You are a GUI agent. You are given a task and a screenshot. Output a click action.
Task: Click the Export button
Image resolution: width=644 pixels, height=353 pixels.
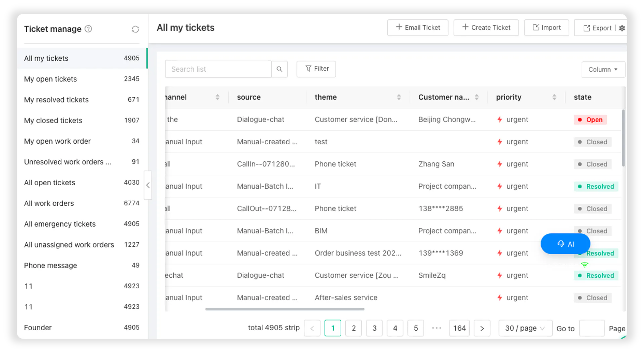[597, 28]
